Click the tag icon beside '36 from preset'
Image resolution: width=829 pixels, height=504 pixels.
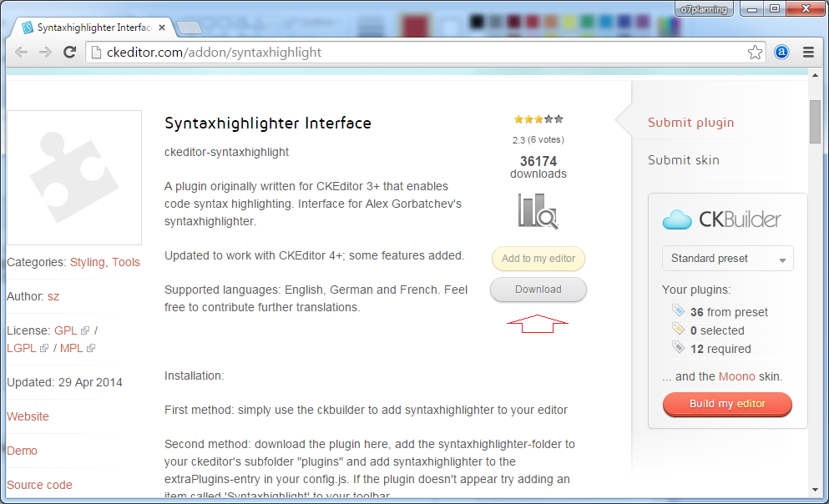(x=679, y=310)
